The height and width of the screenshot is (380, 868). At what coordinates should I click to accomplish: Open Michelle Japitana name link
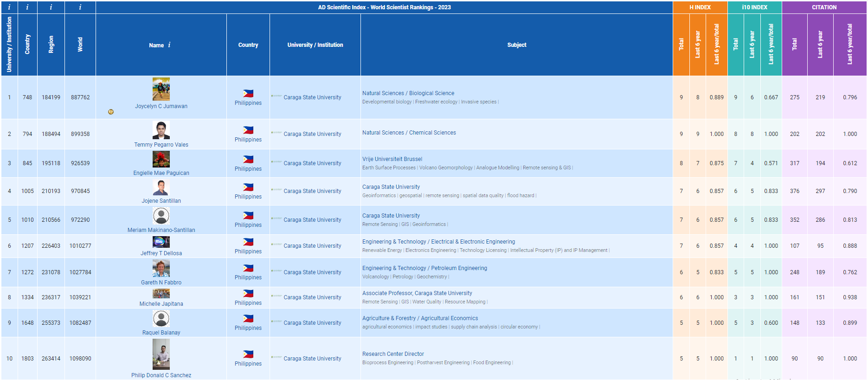(161, 304)
